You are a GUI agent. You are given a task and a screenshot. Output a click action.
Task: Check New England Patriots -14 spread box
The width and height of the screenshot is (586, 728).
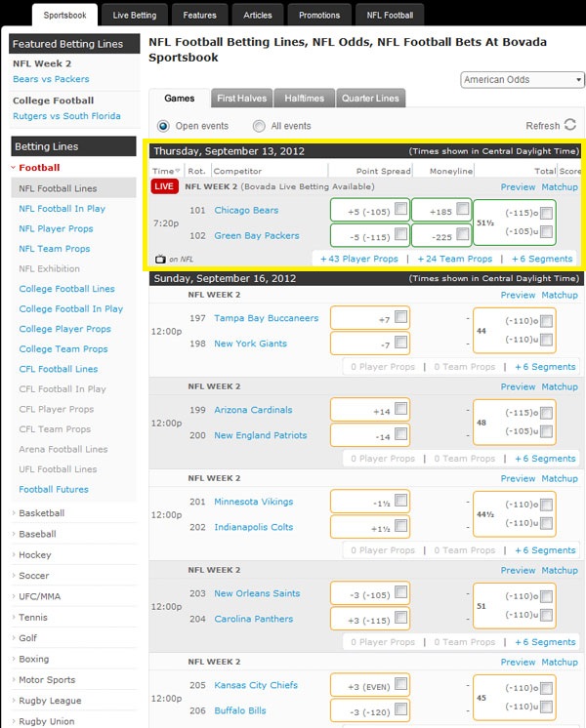[400, 434]
